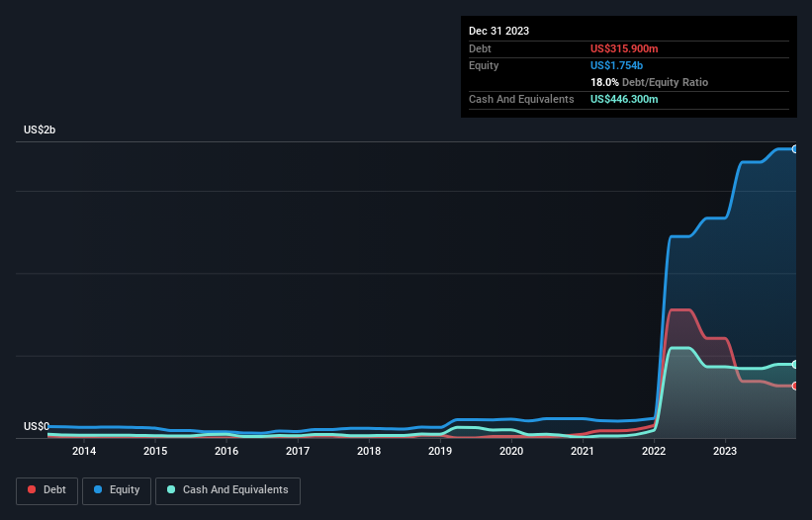The width and height of the screenshot is (812, 520).
Task: Click the 2022 x-axis label
Action: (x=654, y=451)
